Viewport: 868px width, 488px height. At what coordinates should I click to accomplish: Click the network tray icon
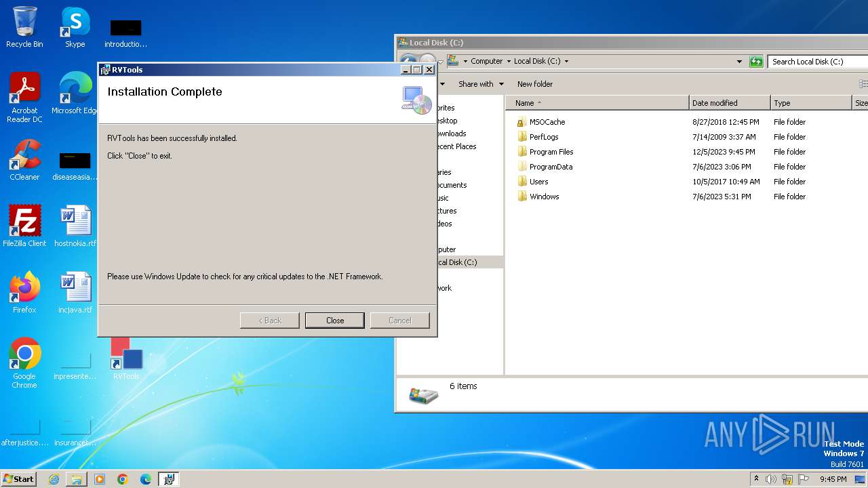click(787, 479)
